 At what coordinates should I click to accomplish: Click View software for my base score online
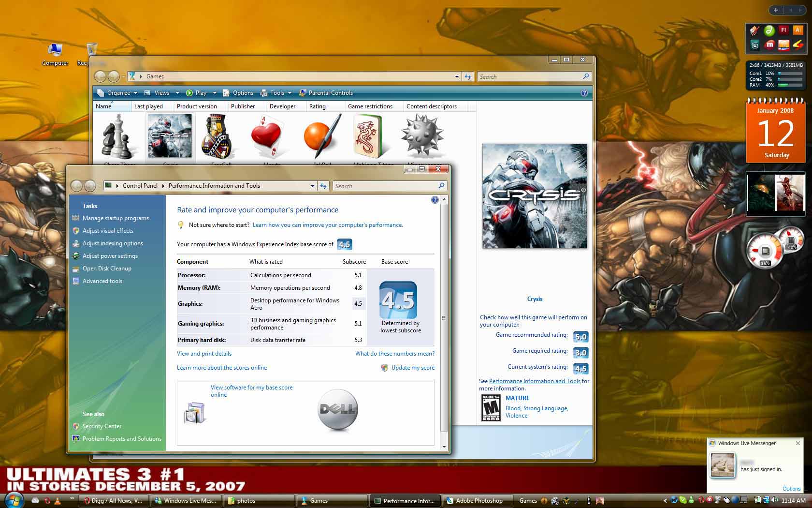tap(251, 391)
